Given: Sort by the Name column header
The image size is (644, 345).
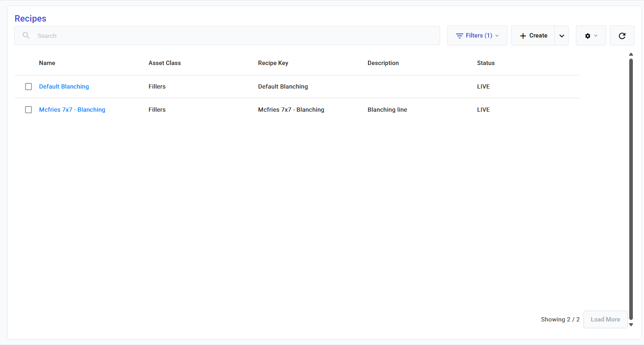Looking at the screenshot, I should pos(47,63).
